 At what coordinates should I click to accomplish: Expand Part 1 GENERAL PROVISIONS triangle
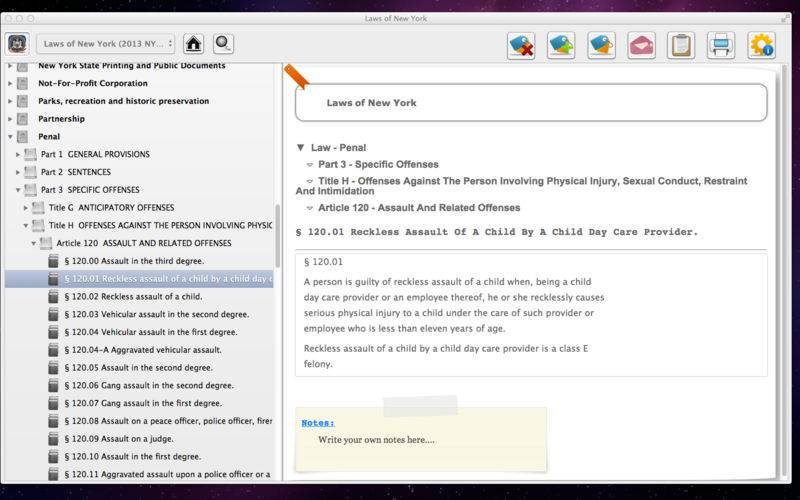coord(18,154)
